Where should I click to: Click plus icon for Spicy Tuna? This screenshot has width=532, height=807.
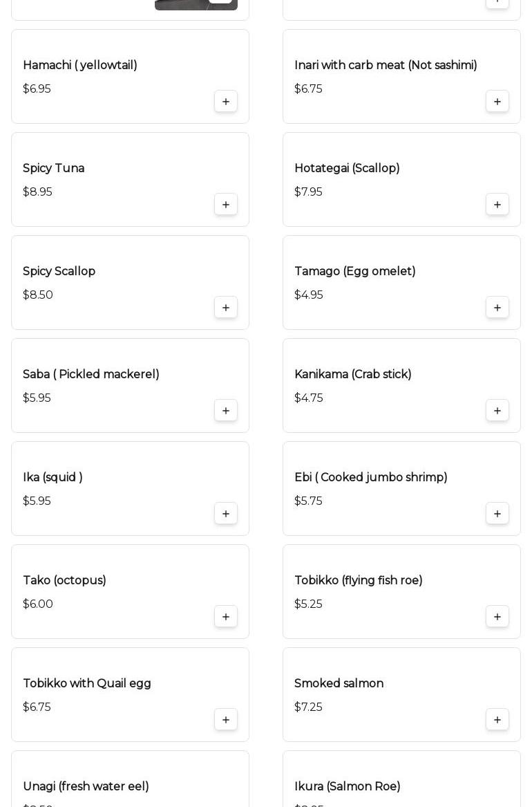click(x=226, y=205)
